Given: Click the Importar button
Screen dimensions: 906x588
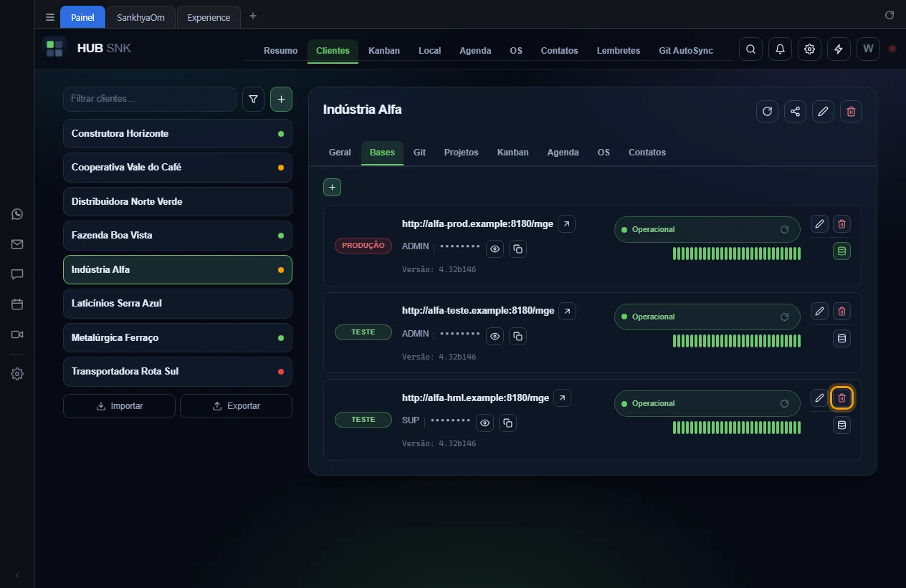Looking at the screenshot, I should [x=119, y=406].
